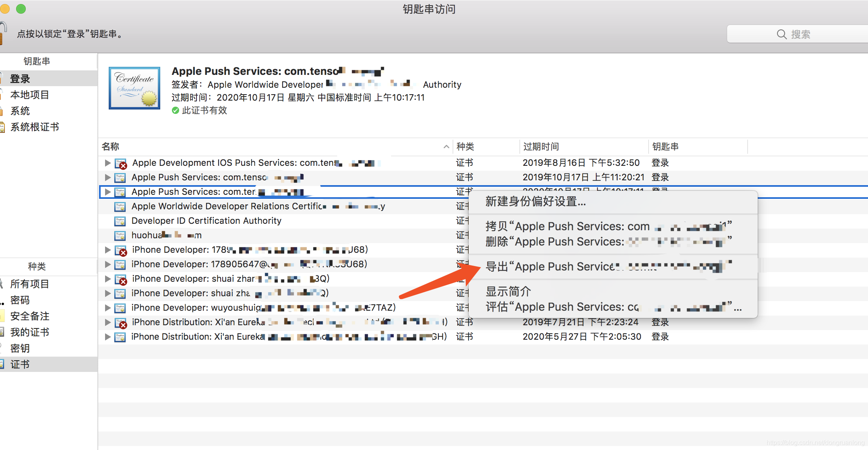868x450 pixels.
Task: Click the large certificate thumbnail image
Action: click(x=134, y=88)
